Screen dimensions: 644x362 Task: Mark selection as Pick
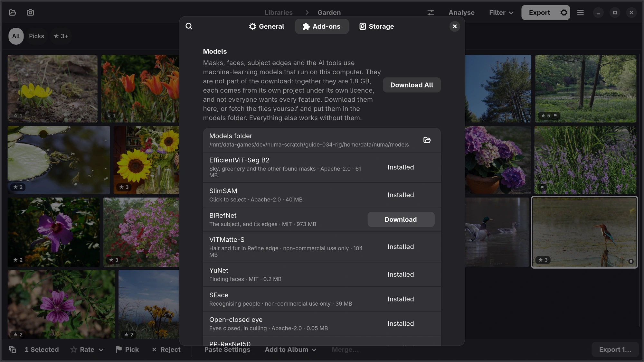[127, 349]
